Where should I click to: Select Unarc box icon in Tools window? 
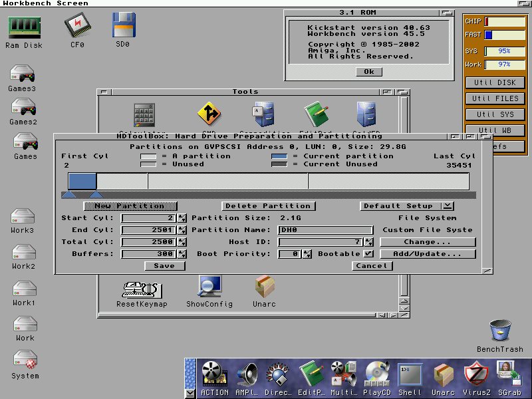[265, 287]
